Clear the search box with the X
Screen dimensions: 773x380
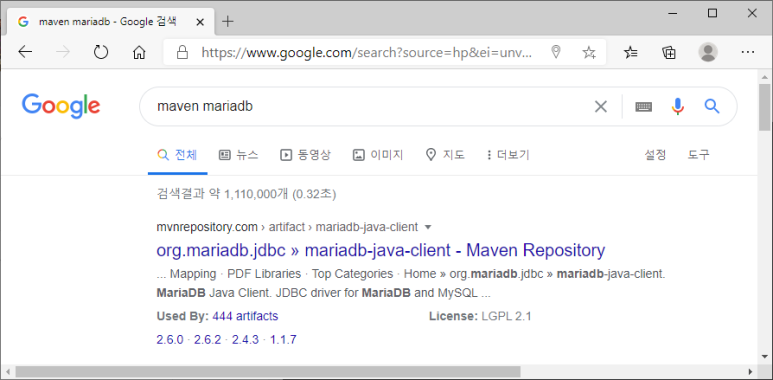click(x=600, y=106)
